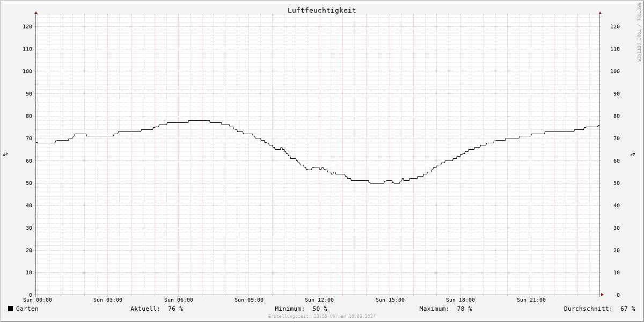Click the Erstellungszeit timestamp footer text
Image resolution: width=644 pixels, height=322 pixels.
point(322,316)
